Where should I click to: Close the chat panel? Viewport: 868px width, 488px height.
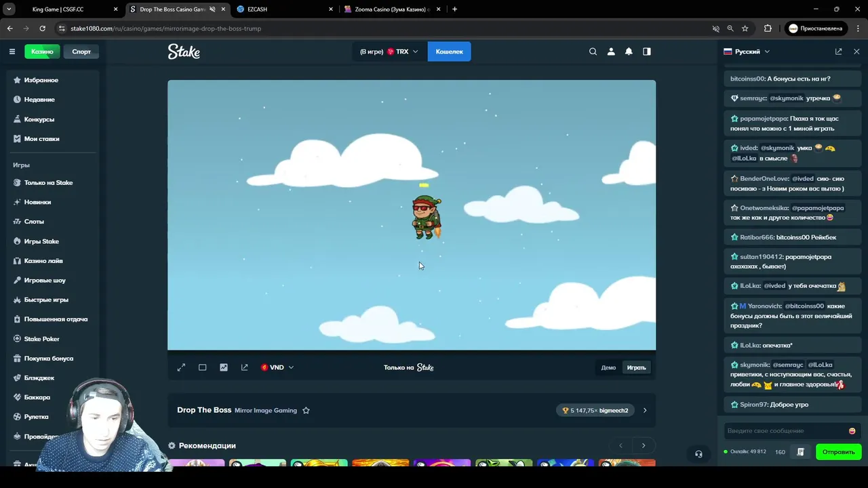[856, 52]
